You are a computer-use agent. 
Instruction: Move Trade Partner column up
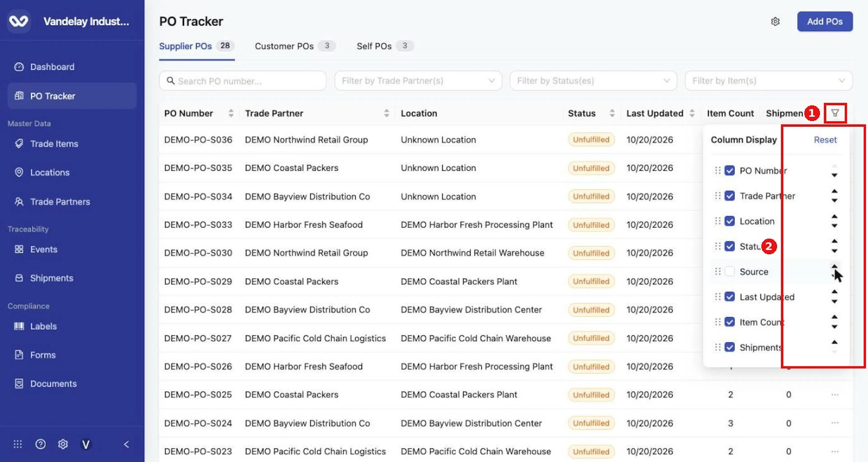(834, 191)
